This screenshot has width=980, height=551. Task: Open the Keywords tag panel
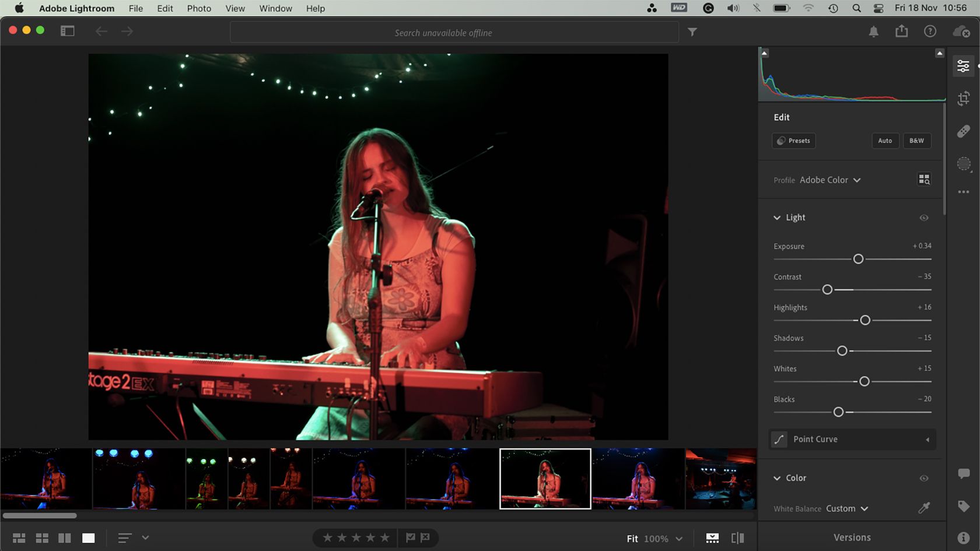pyautogui.click(x=963, y=506)
